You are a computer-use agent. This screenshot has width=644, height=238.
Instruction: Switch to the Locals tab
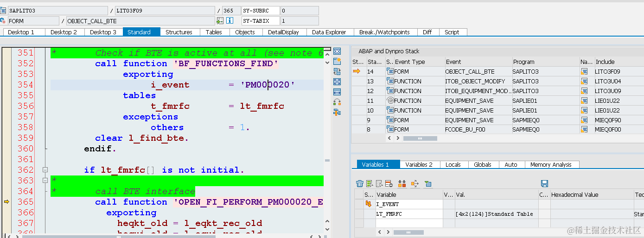pyautogui.click(x=453, y=164)
